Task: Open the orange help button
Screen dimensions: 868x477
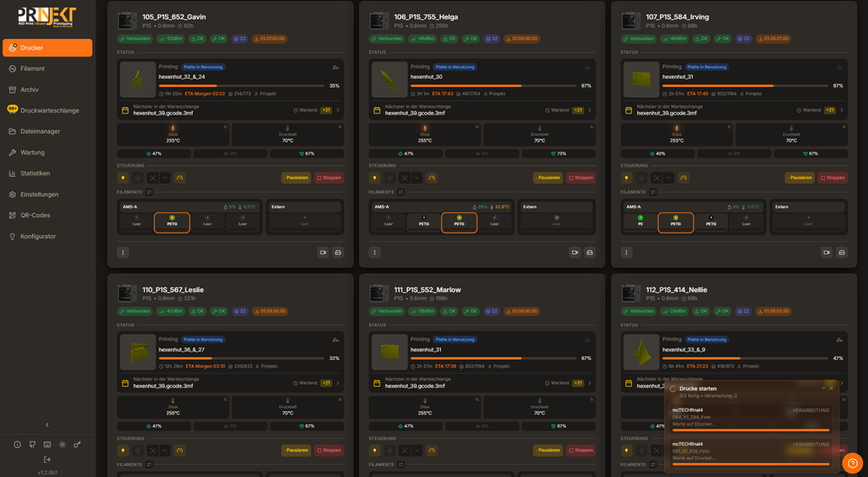Action: pos(852,463)
